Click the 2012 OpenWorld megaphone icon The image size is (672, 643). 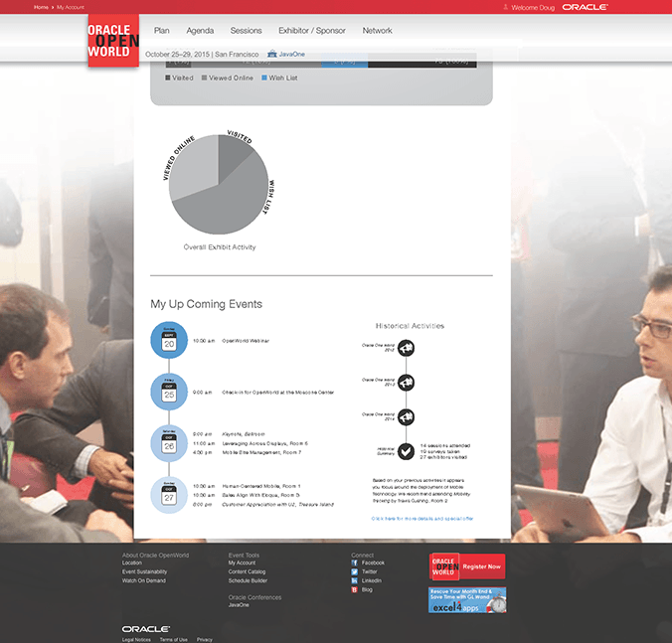(406, 348)
